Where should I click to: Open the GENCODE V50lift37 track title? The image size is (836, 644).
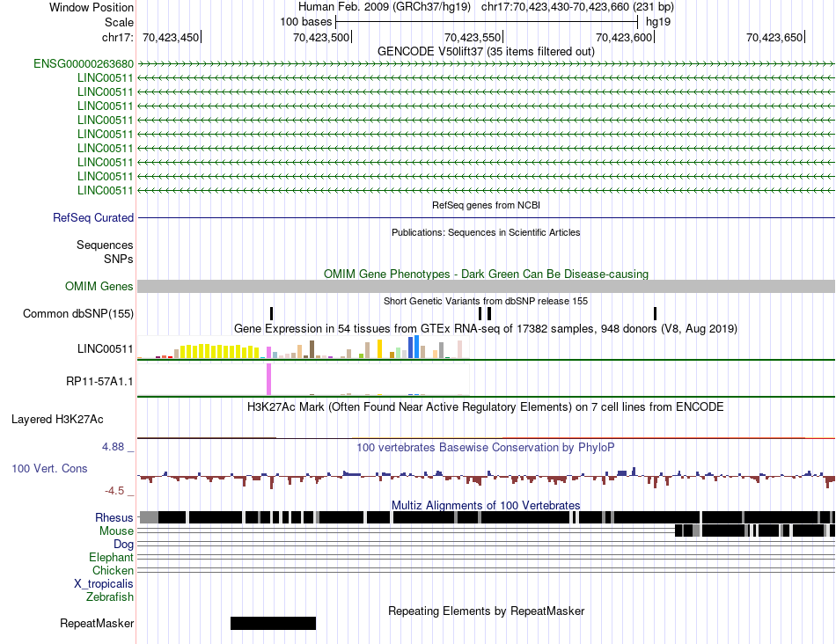pos(486,51)
